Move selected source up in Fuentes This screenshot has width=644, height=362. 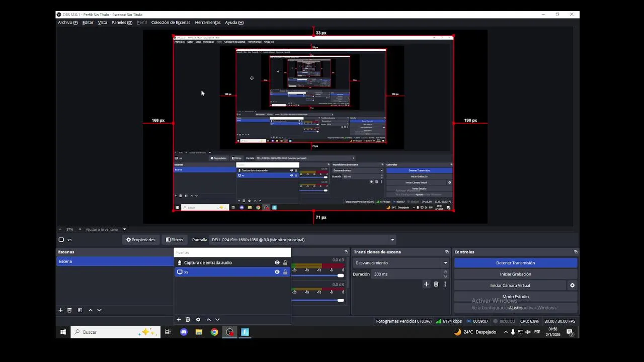tap(209, 319)
